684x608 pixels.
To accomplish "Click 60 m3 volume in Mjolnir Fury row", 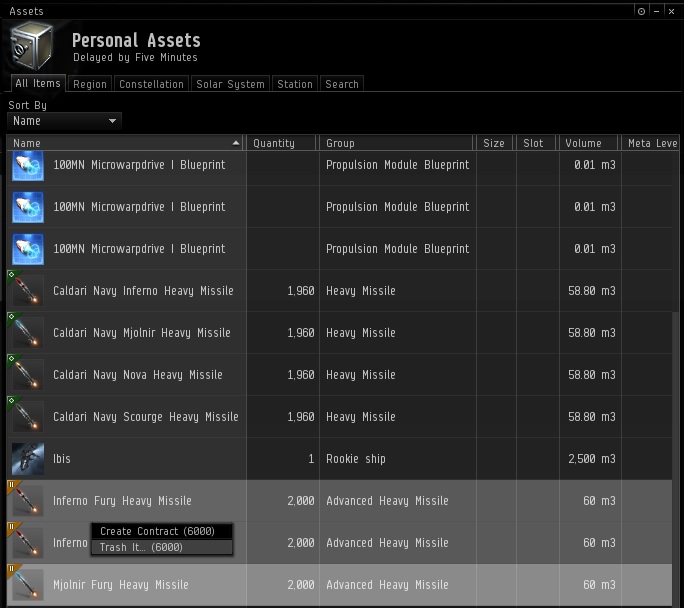I will (x=599, y=584).
